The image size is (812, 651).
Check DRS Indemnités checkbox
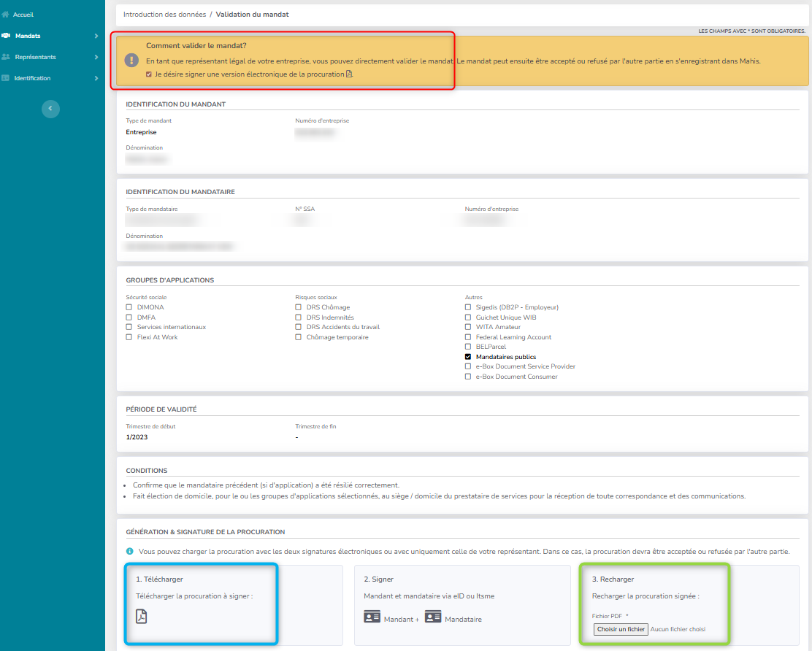click(298, 317)
